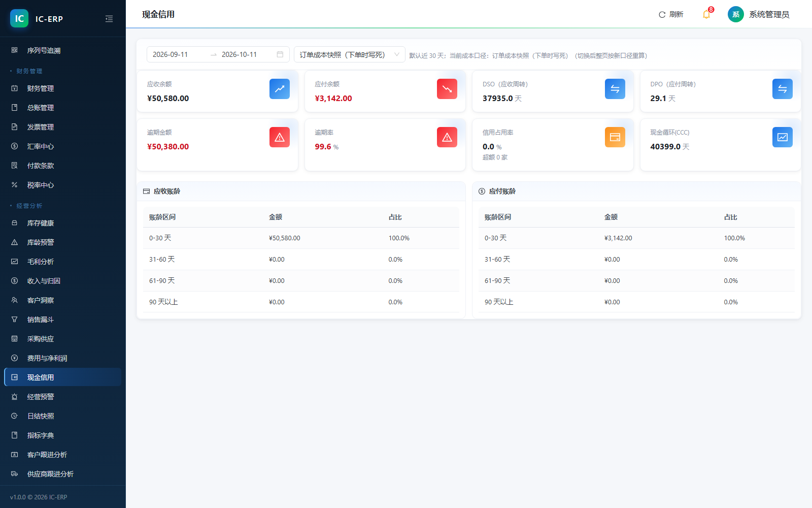Open 供应商跟进分析 menu item

click(63, 474)
